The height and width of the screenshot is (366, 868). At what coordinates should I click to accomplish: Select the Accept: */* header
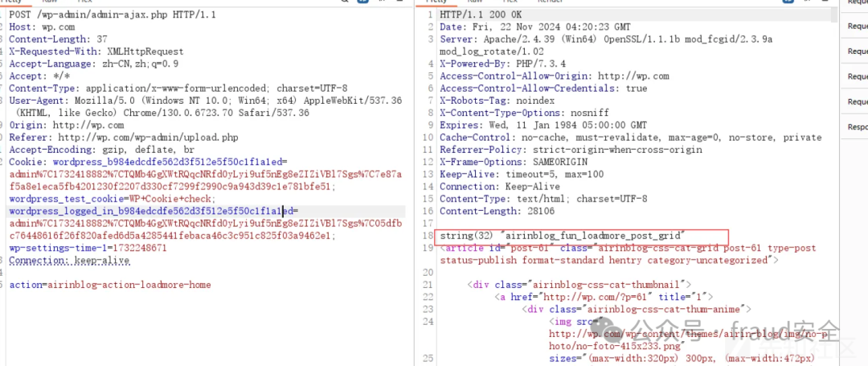click(x=39, y=76)
